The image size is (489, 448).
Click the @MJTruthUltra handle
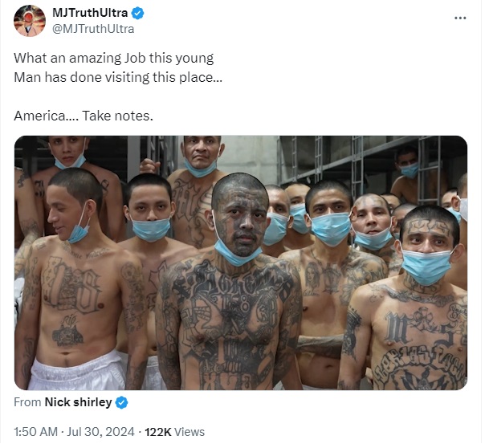[93, 29]
